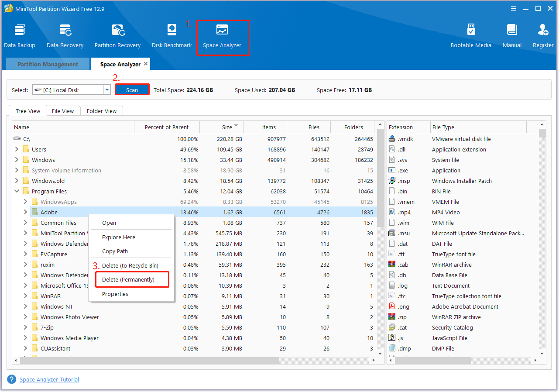Open the Partition Recovery tool
559x392 pixels.
click(117, 36)
